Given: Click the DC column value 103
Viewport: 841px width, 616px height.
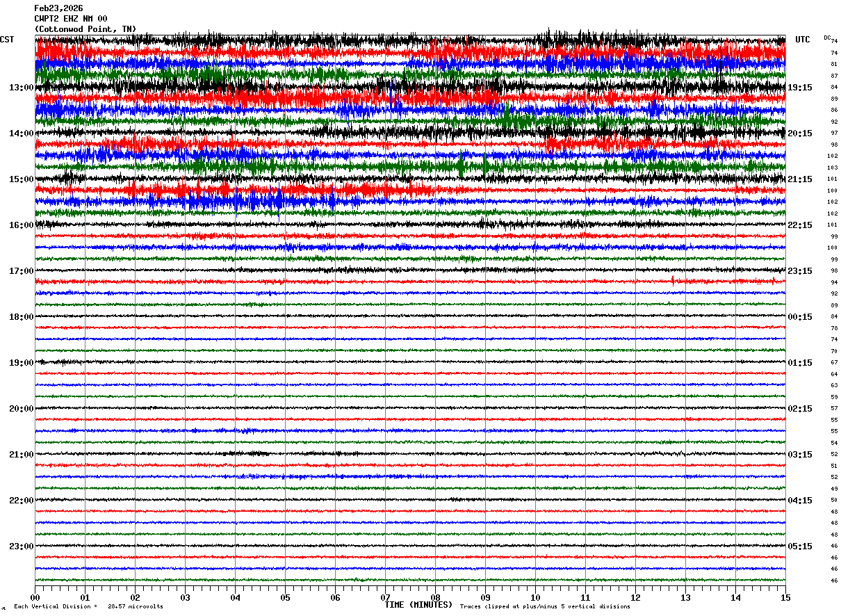Looking at the screenshot, I should [x=832, y=168].
